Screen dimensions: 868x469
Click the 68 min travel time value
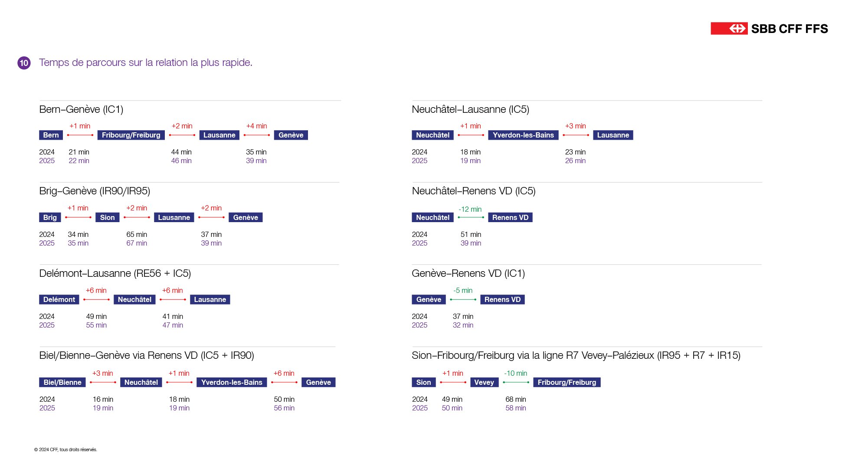(515, 399)
